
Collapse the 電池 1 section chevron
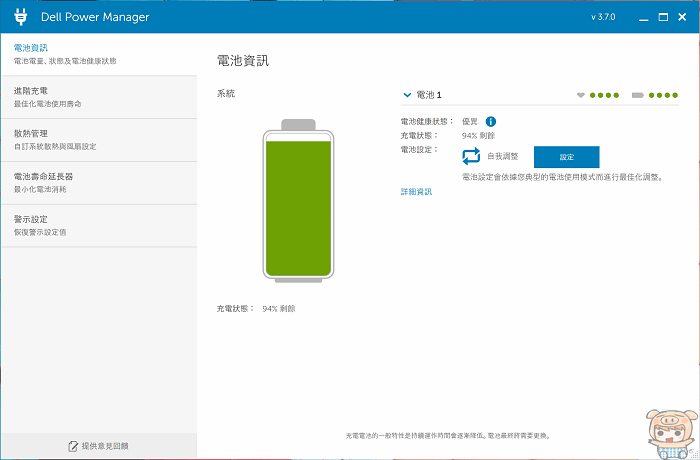point(407,95)
